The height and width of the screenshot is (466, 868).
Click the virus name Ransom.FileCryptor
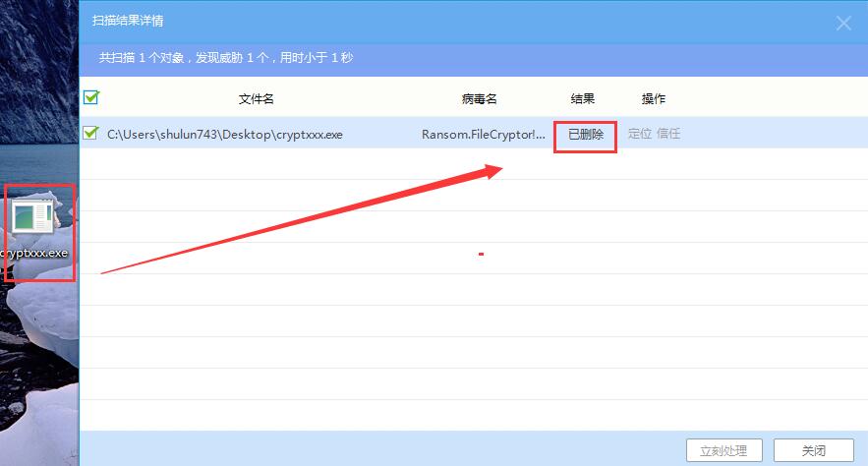(x=484, y=135)
